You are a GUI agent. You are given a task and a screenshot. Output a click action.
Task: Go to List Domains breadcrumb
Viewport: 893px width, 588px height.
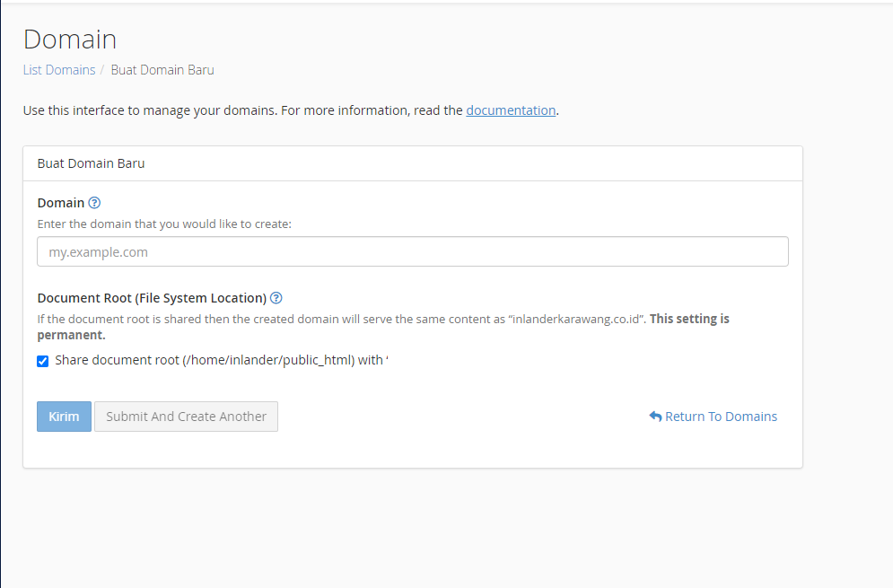click(x=59, y=70)
